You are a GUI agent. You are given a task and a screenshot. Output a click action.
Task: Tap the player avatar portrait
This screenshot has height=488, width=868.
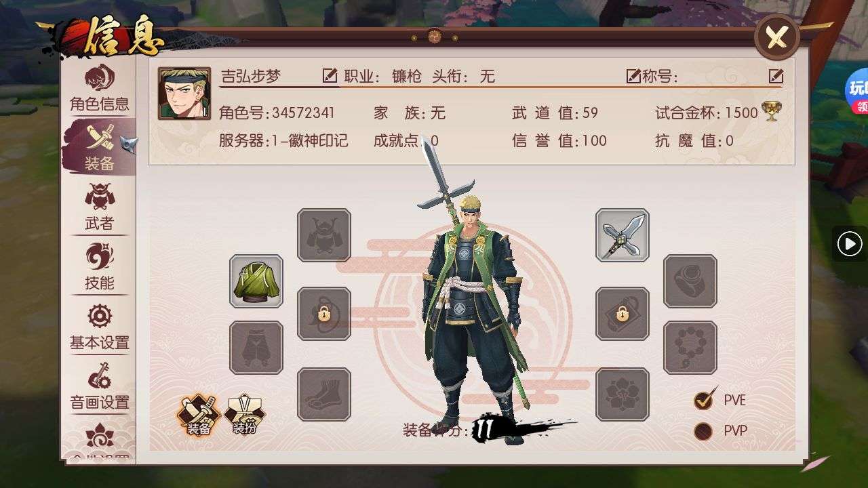(x=184, y=94)
